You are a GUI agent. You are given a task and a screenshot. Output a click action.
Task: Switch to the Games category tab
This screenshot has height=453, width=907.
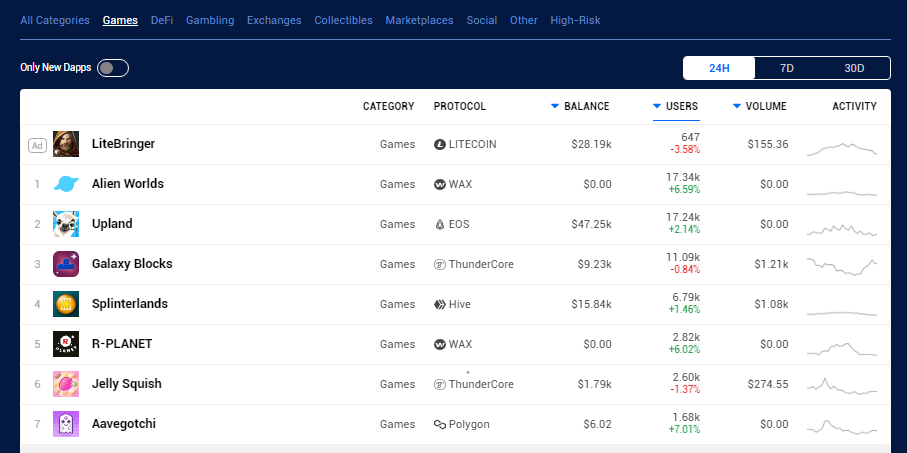(120, 20)
